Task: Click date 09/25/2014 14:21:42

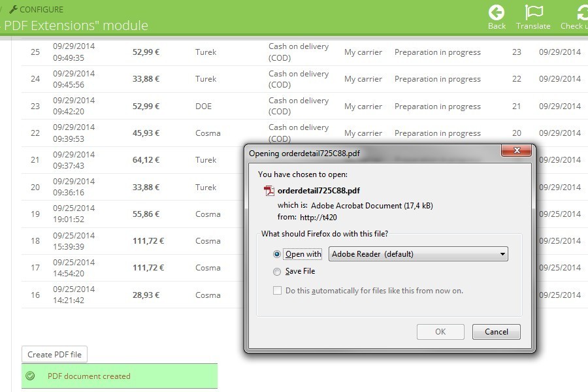Action: point(73,295)
